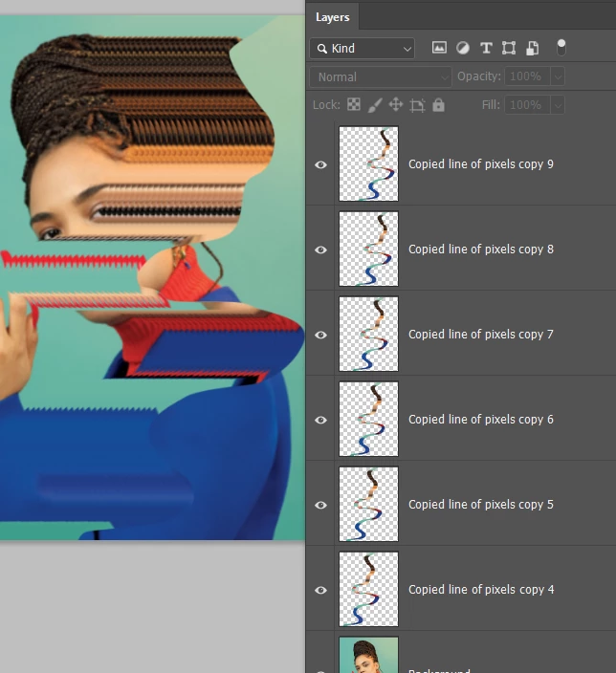This screenshot has height=673, width=616.
Task: Filter for shape layers icon
Action: [509, 48]
